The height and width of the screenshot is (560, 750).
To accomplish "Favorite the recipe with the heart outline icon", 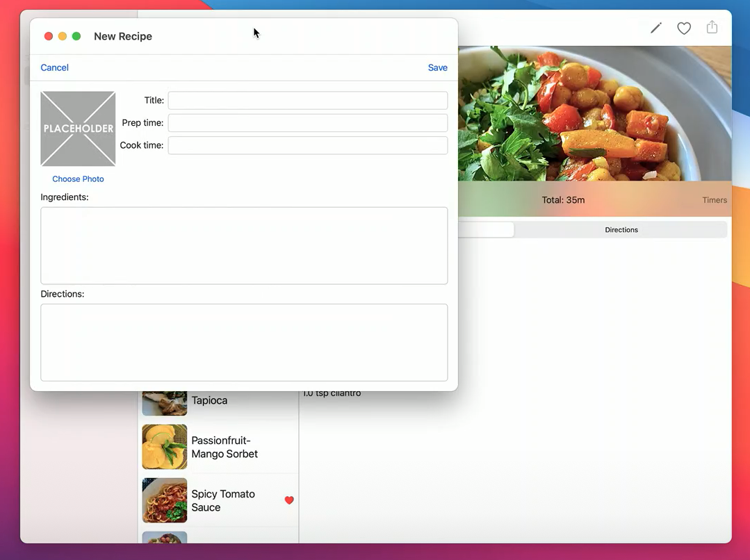I will (684, 28).
